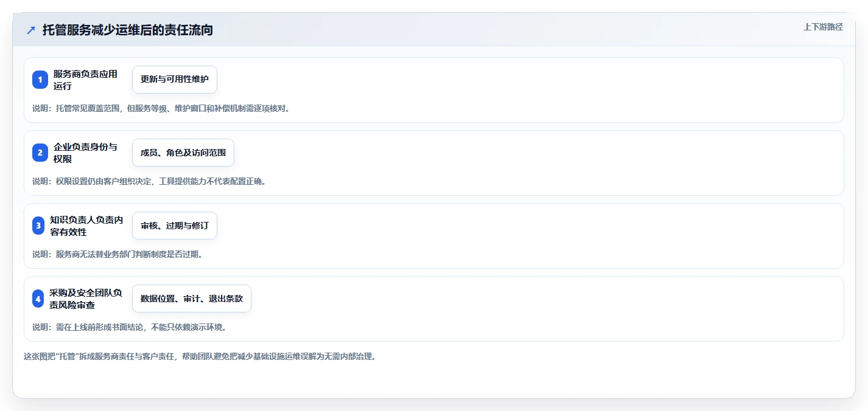868x411 pixels.
Task: Click the note 需在上线前形成书面结论
Action: [x=130, y=327]
